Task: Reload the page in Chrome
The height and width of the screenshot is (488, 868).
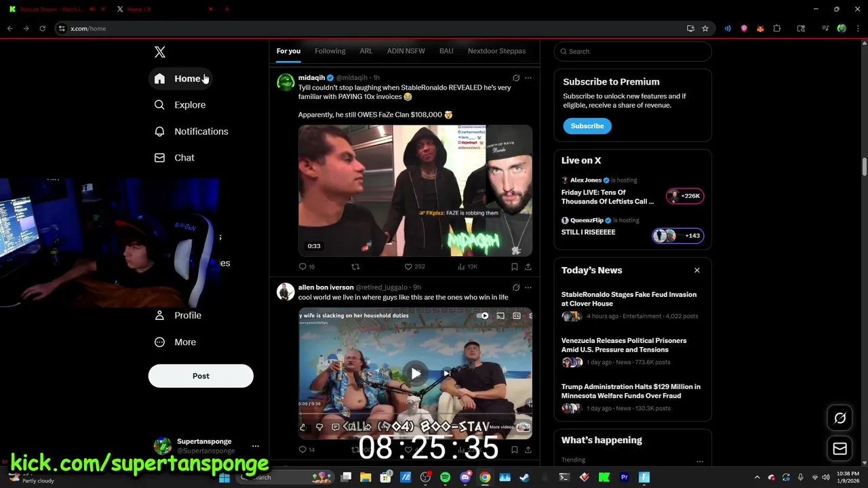Action: pyautogui.click(x=42, y=28)
